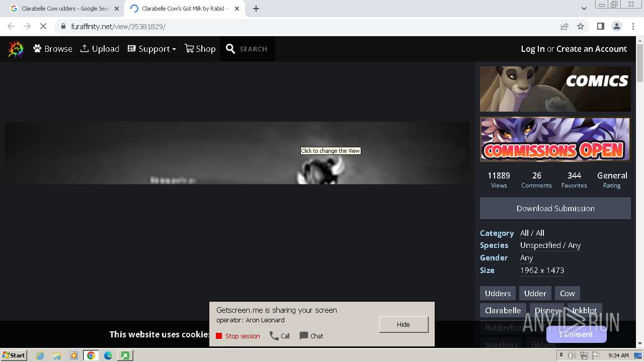
Task: Select the Udders tag
Action: click(x=498, y=293)
